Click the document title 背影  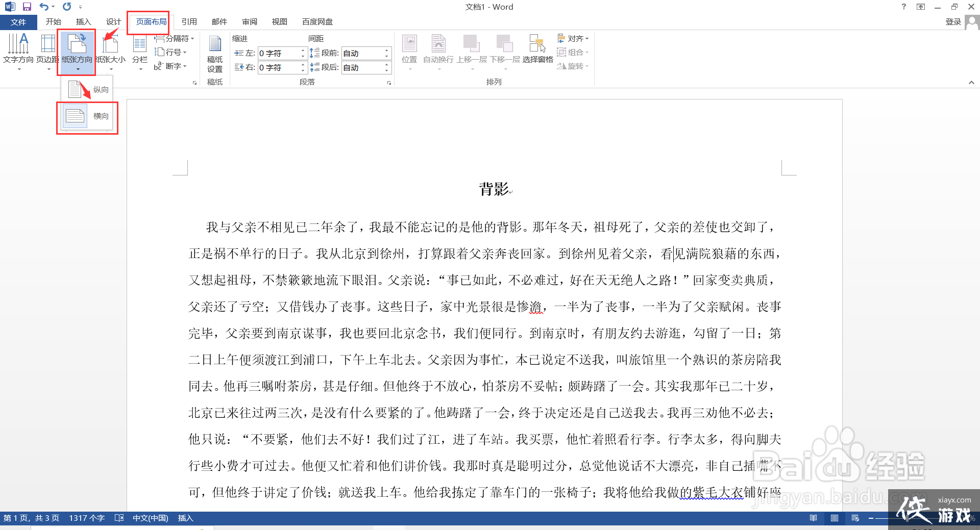494,189
